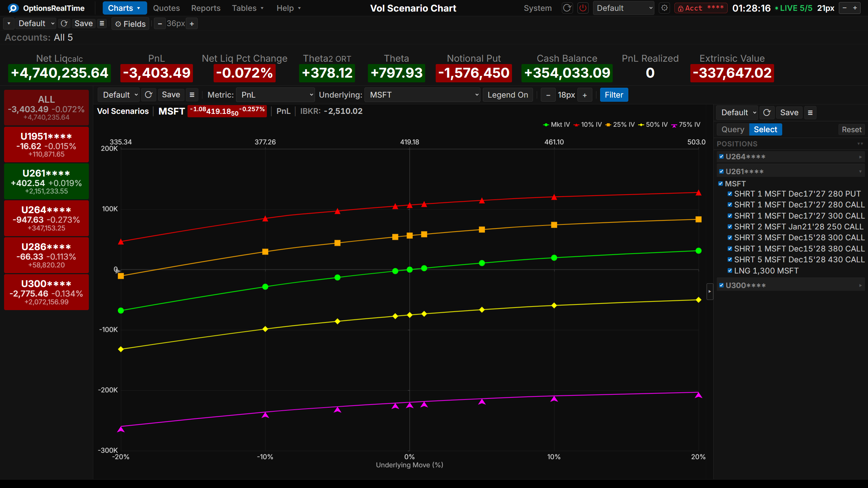868x488 pixels.
Task: Toggle 25% IV legend series
Action: [620, 125]
